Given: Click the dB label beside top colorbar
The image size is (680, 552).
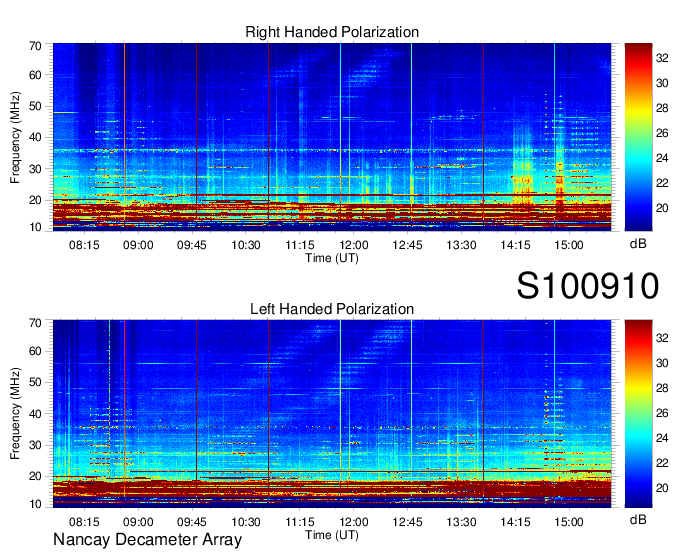Looking at the screenshot, I should click(638, 244).
